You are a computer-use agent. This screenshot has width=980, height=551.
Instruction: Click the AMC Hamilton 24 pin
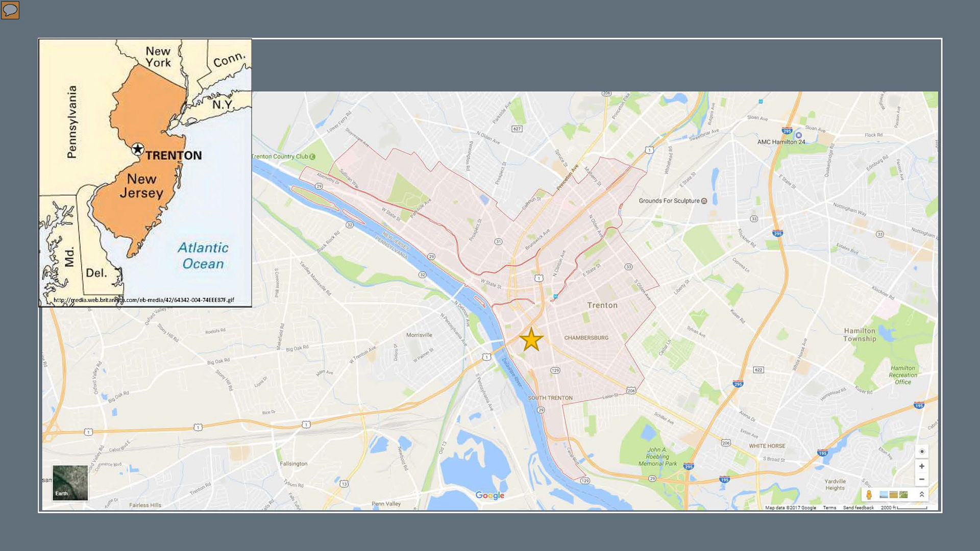pyautogui.click(x=798, y=136)
